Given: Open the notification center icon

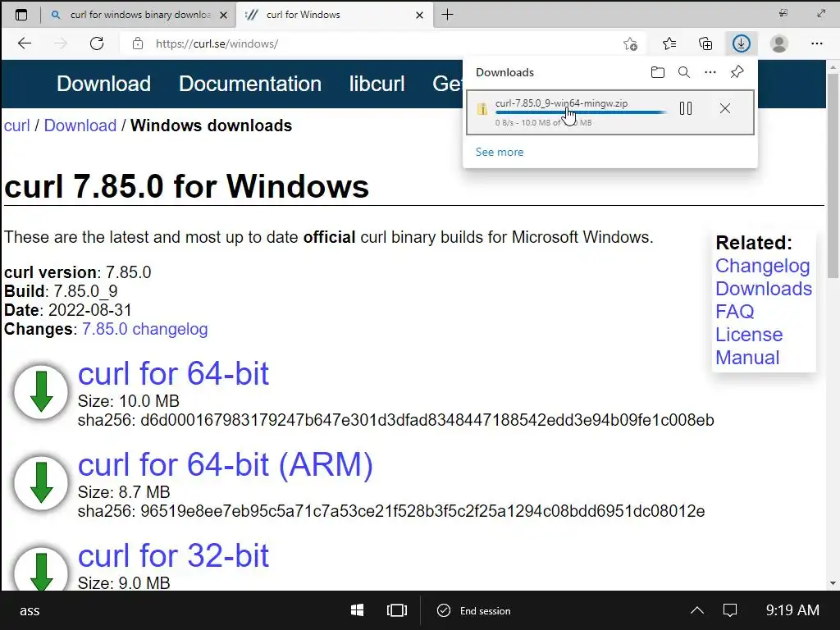Looking at the screenshot, I should point(730,610).
